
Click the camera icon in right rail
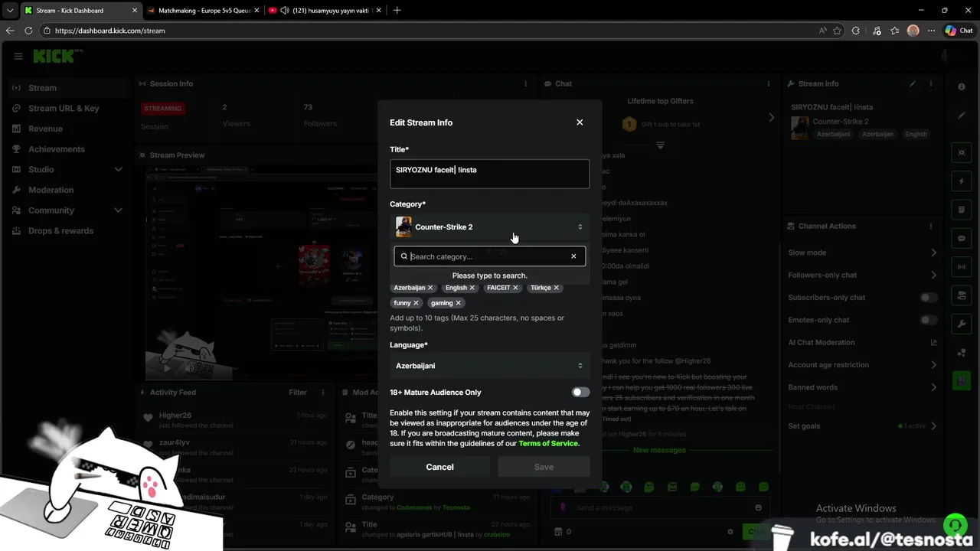(962, 295)
